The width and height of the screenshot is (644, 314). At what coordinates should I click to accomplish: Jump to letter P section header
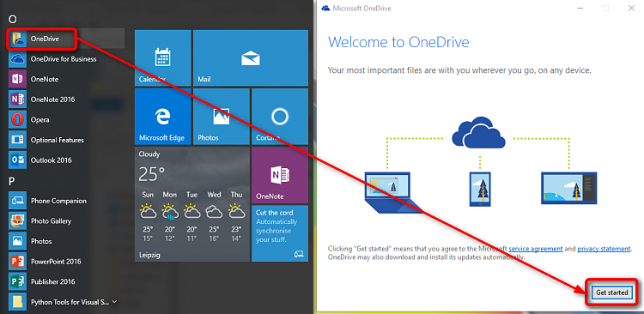coord(12,181)
